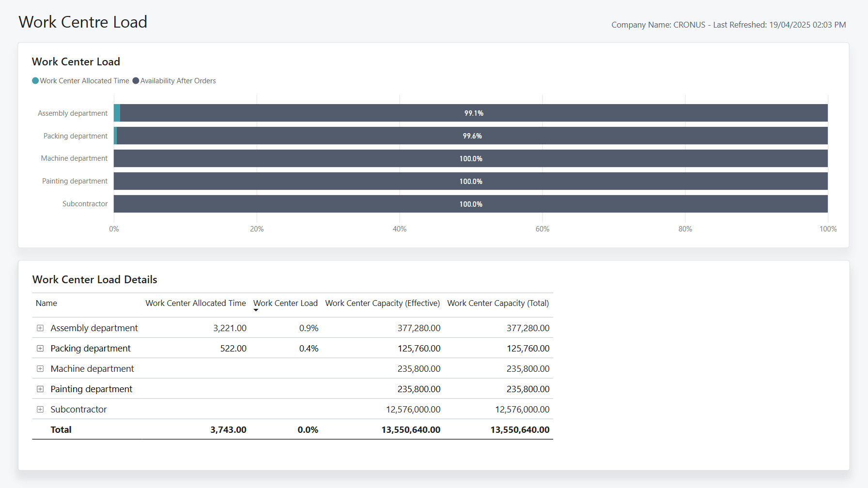
Task: Select the Packing department 99.6% bar
Action: (472, 136)
